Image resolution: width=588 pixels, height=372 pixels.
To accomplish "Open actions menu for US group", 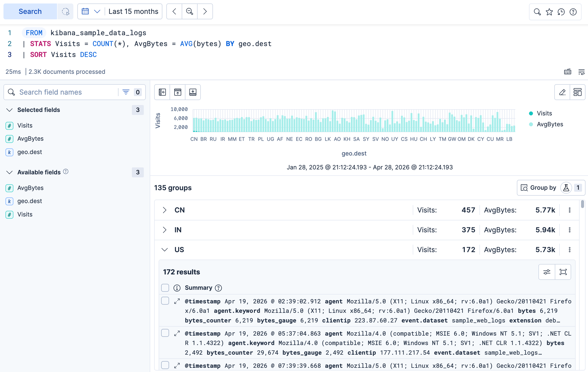I will pyautogui.click(x=570, y=250).
